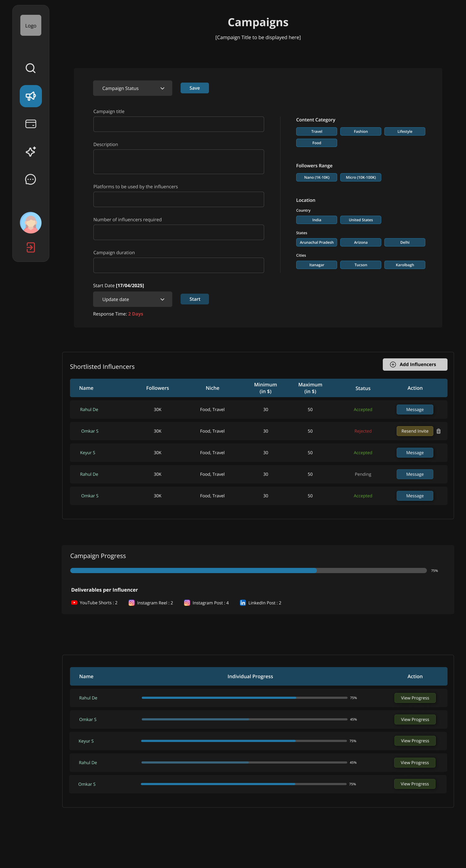Toggle the Fashion content category chip
466x868 pixels.
click(x=361, y=131)
